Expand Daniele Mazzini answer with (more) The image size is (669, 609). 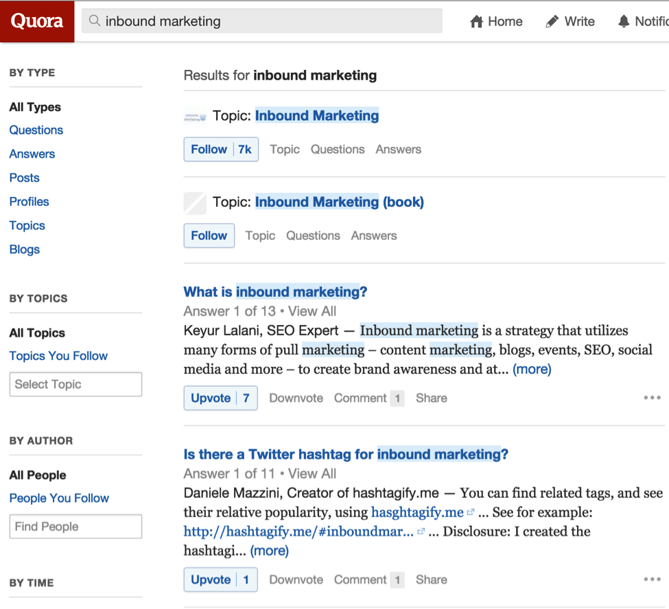tap(269, 551)
